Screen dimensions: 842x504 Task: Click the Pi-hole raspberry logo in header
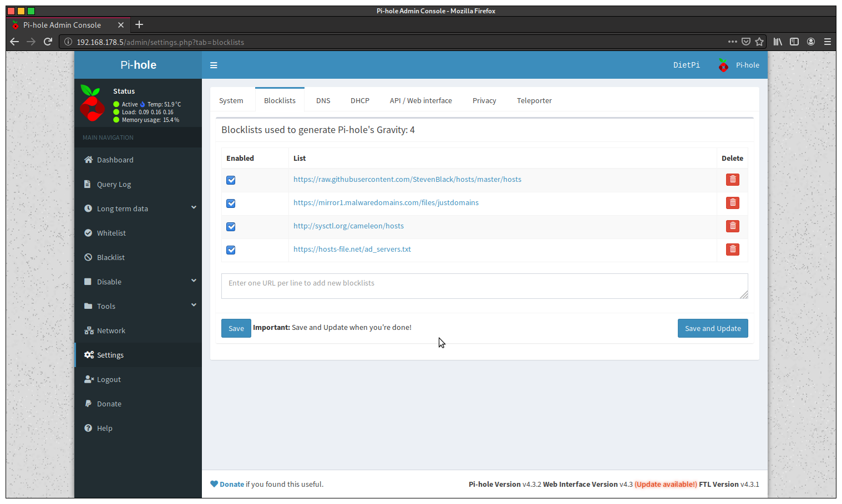point(723,65)
